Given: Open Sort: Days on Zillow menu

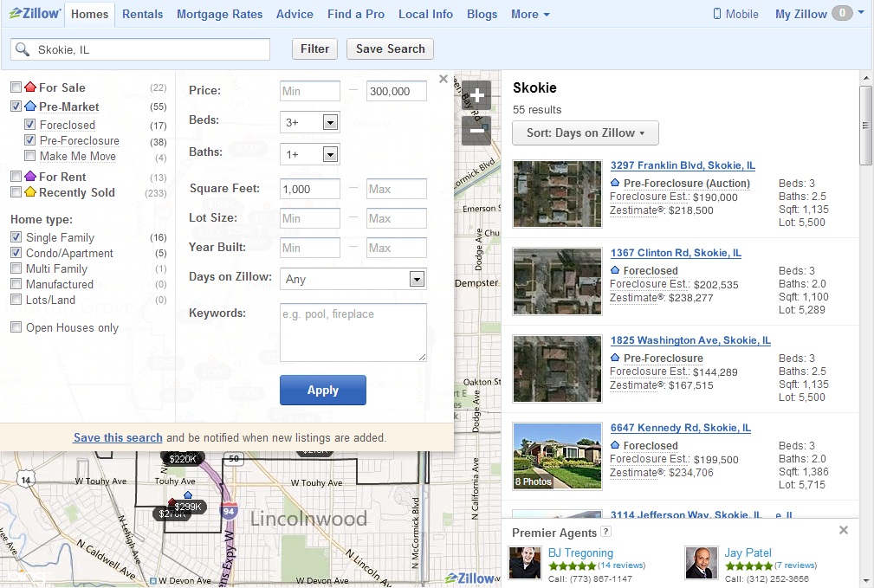Looking at the screenshot, I should click(586, 132).
